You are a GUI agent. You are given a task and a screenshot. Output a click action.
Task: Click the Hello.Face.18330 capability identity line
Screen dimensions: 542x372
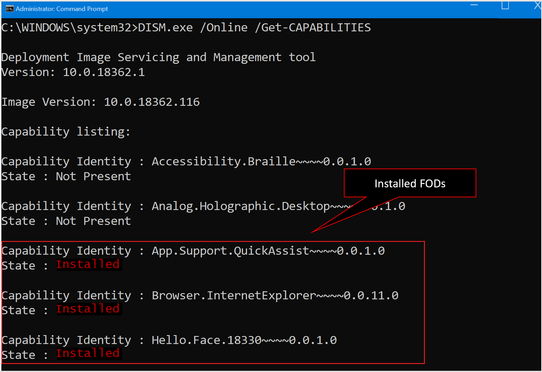(x=169, y=340)
